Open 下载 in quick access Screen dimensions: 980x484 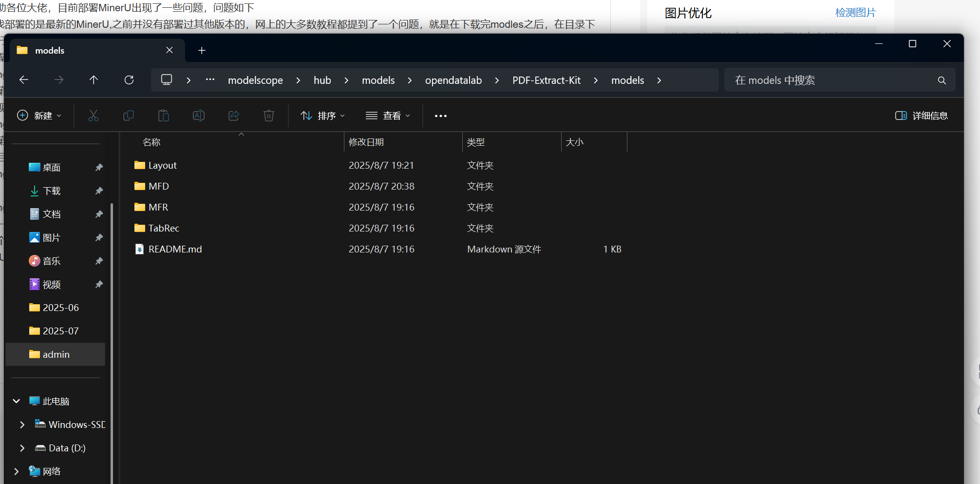(x=51, y=191)
